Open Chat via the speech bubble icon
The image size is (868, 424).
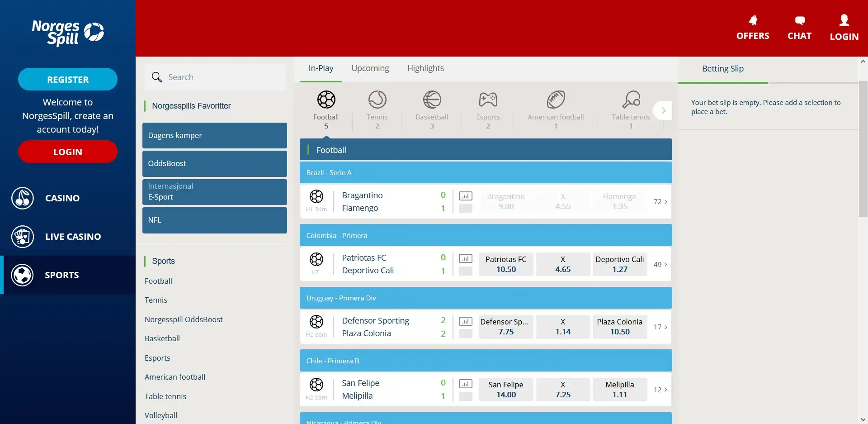(799, 21)
